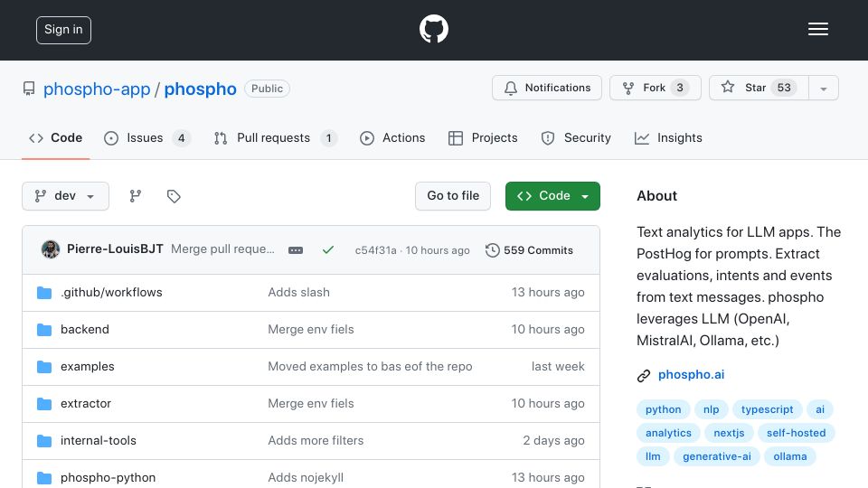This screenshot has width=868, height=488.
Task: Open the backend folder
Action: [x=85, y=329]
